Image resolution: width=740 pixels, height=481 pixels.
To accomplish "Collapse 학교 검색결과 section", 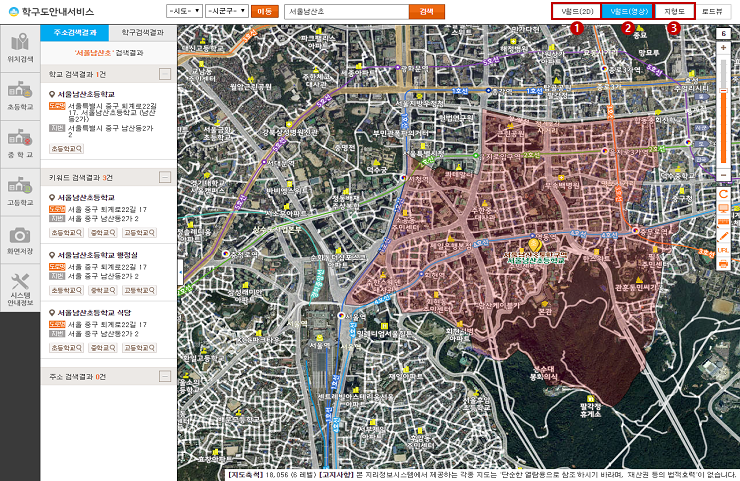I will click(165, 74).
